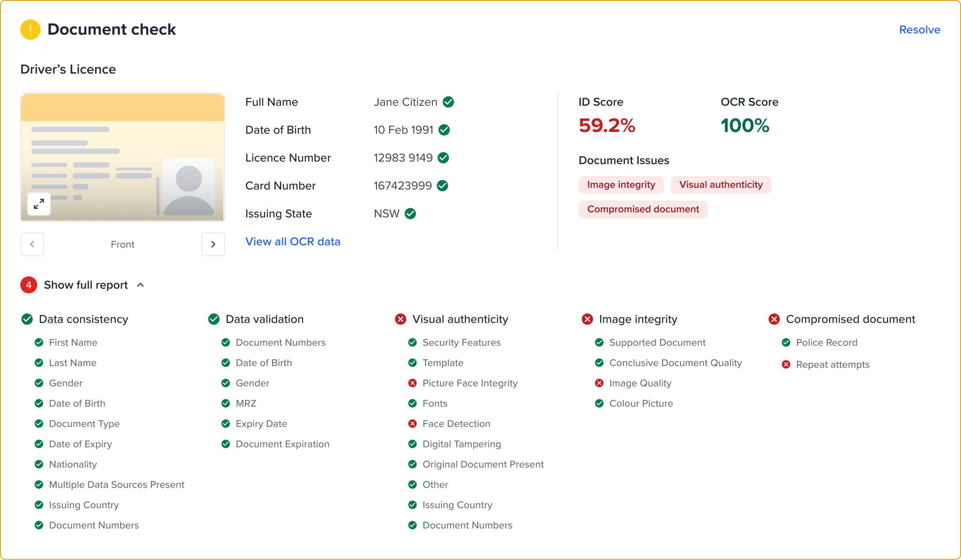The width and height of the screenshot is (961, 560).
Task: Expand the licence image with the fullscreen icon
Action: click(x=39, y=204)
